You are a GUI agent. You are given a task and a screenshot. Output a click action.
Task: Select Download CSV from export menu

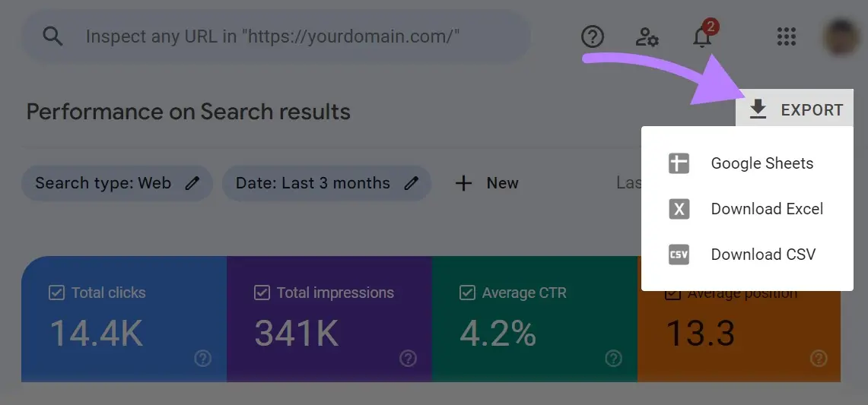coord(762,255)
